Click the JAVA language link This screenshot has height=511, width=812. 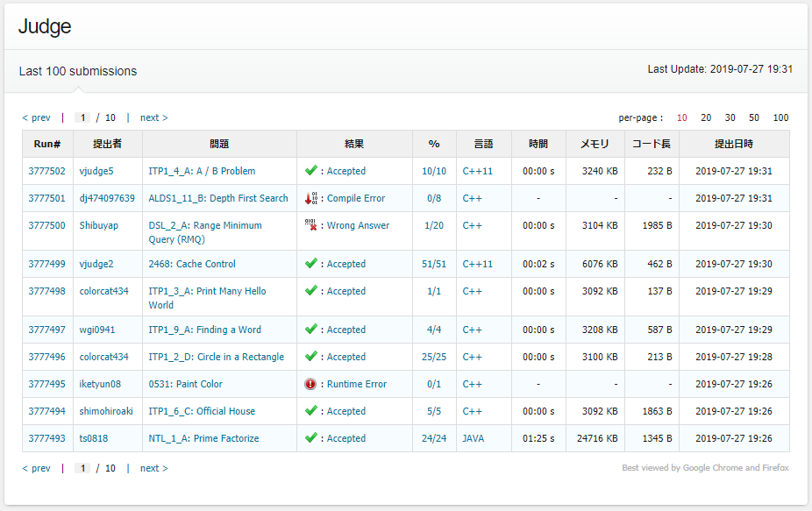[x=474, y=438]
